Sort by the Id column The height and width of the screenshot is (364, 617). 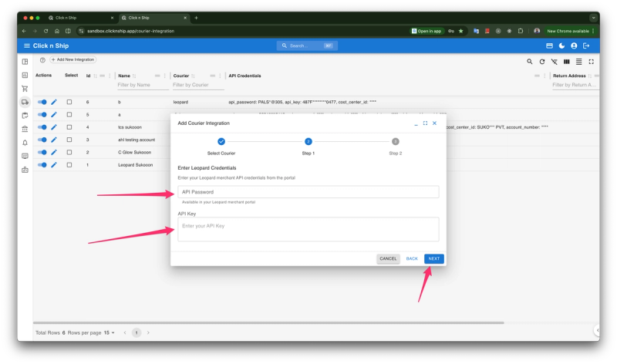pos(95,76)
